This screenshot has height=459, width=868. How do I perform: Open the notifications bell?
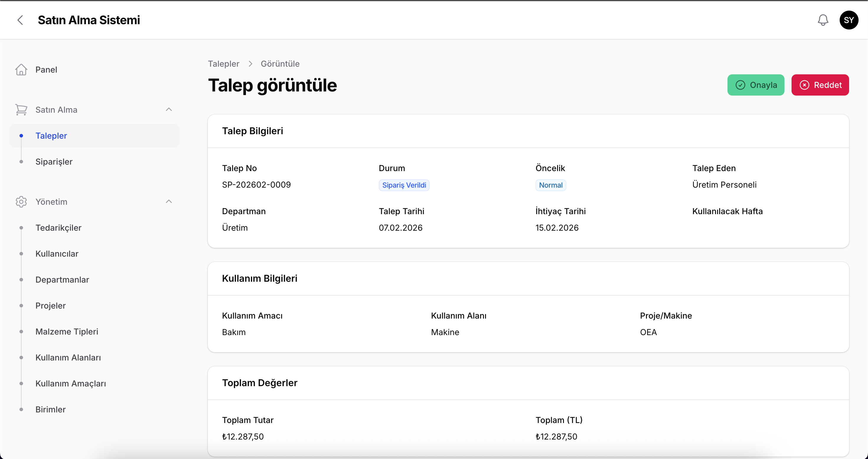823,20
